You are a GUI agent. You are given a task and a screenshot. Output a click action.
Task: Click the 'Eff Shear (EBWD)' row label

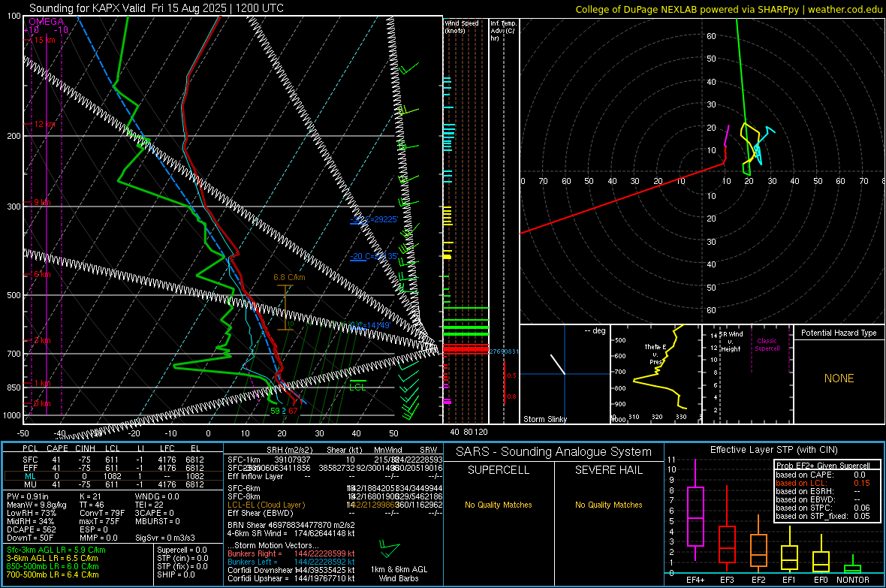point(261,513)
